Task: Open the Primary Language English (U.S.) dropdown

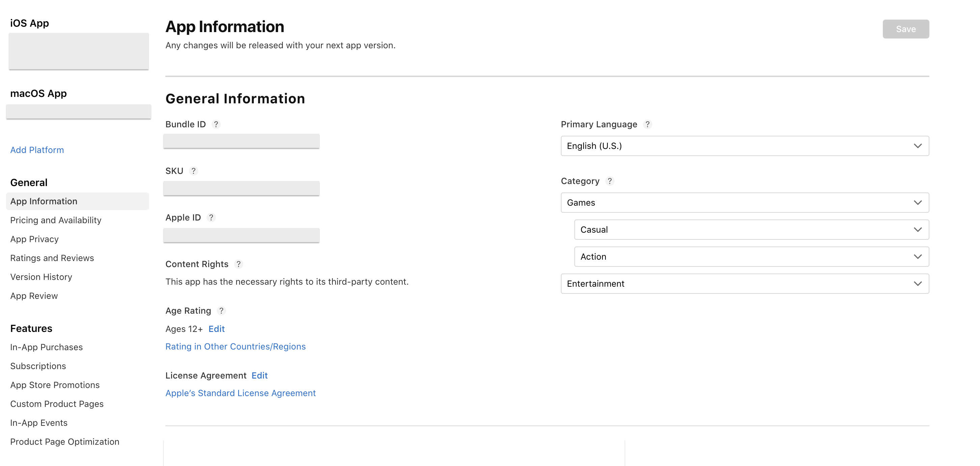Action: (x=744, y=146)
